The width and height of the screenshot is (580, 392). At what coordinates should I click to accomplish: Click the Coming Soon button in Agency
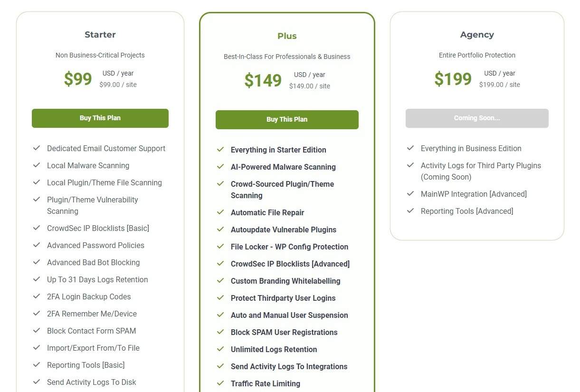point(477,118)
